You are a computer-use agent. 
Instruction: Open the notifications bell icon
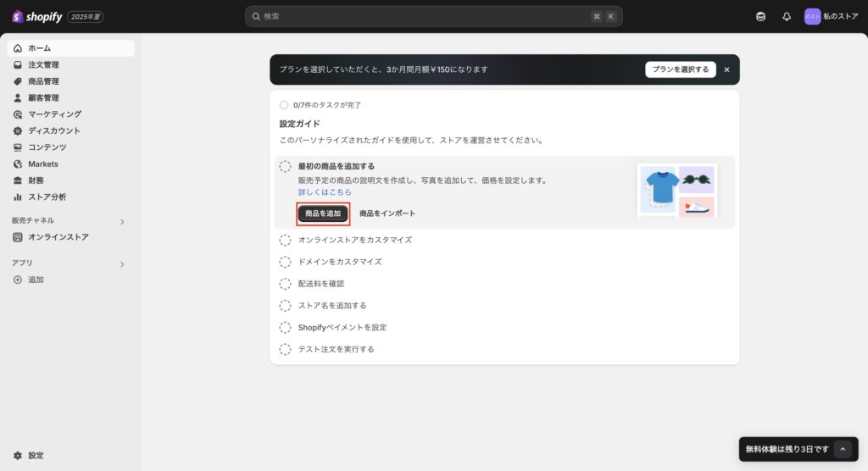click(786, 17)
